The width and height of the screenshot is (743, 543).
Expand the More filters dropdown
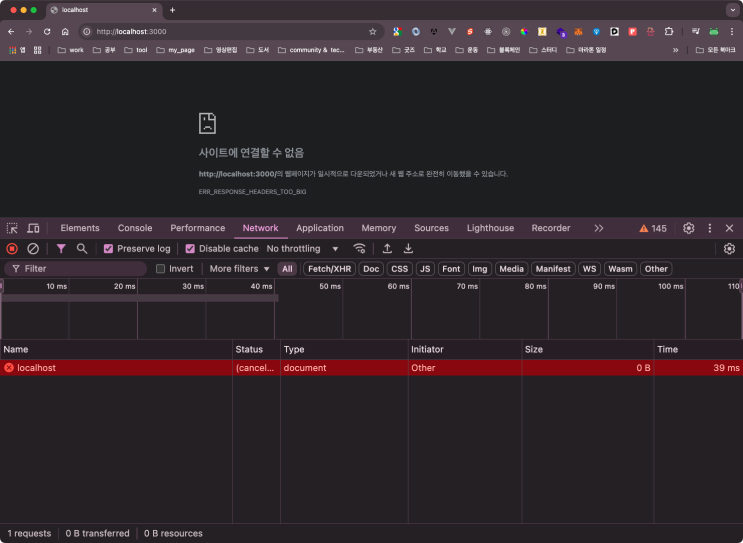tap(239, 269)
